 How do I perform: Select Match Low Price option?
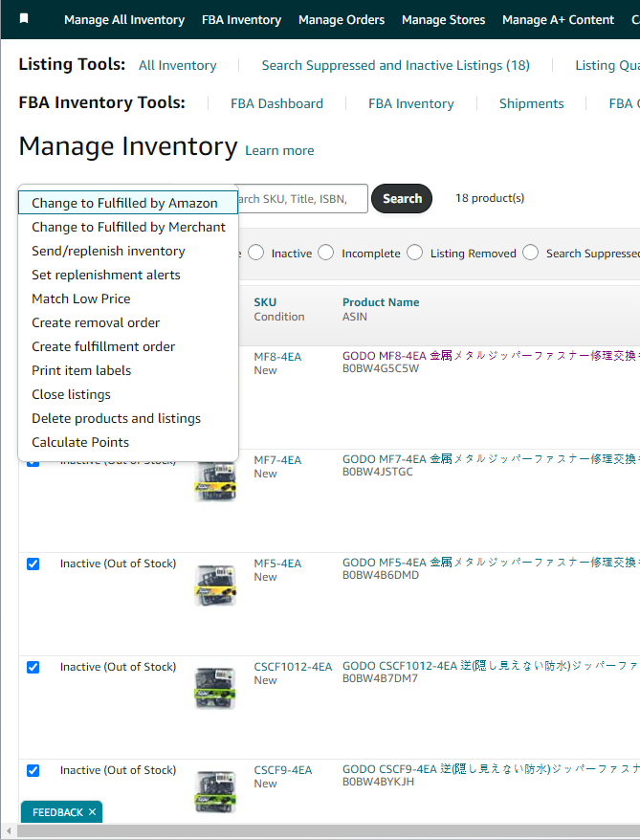click(128, 298)
